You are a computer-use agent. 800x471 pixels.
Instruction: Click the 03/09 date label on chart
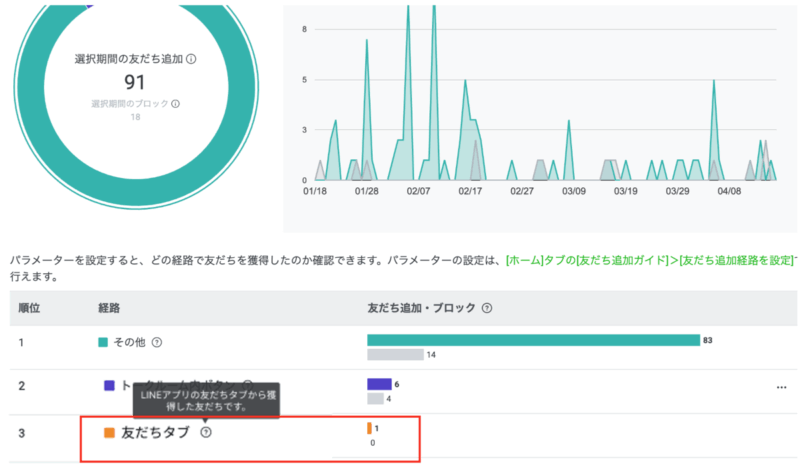click(x=573, y=191)
